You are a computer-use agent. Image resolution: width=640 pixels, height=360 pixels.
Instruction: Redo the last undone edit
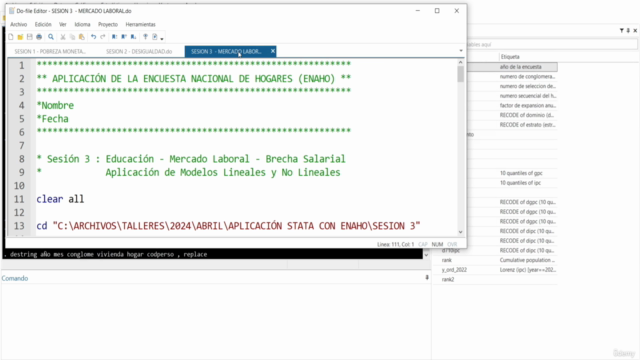103,37
